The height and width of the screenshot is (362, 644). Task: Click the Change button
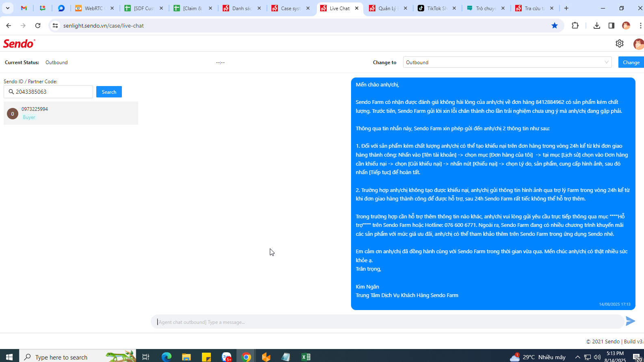631,62
